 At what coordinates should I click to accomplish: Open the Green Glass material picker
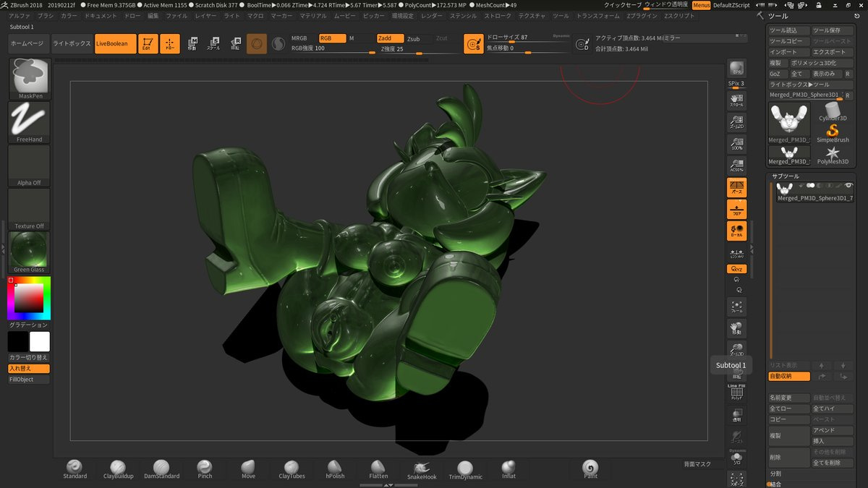tap(29, 252)
